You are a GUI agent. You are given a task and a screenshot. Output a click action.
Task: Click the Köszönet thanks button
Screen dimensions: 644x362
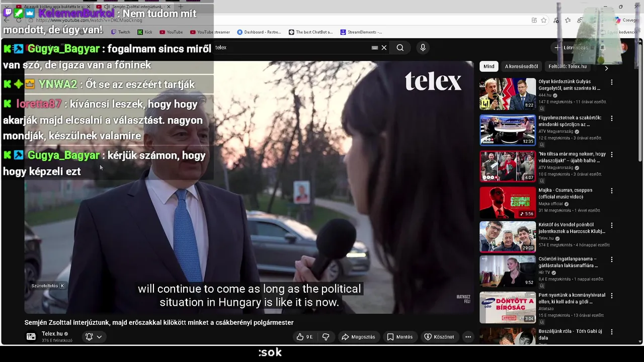click(439, 337)
